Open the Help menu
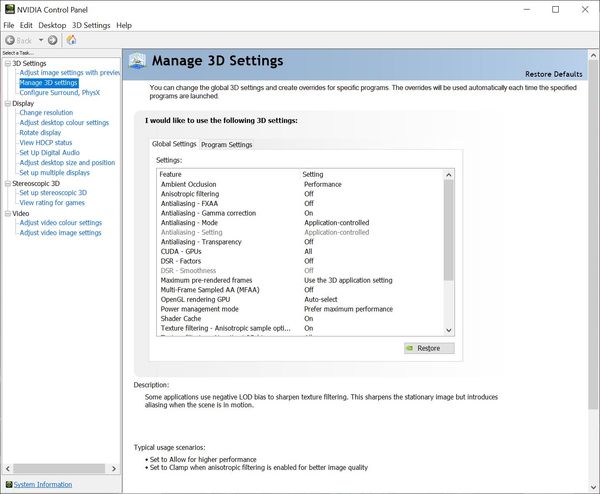This screenshot has width=600, height=494. tap(124, 25)
